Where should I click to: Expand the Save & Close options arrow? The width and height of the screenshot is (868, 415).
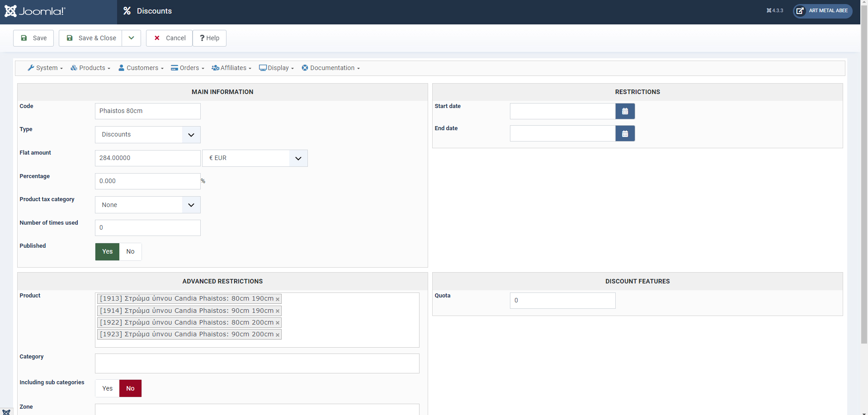(x=132, y=38)
